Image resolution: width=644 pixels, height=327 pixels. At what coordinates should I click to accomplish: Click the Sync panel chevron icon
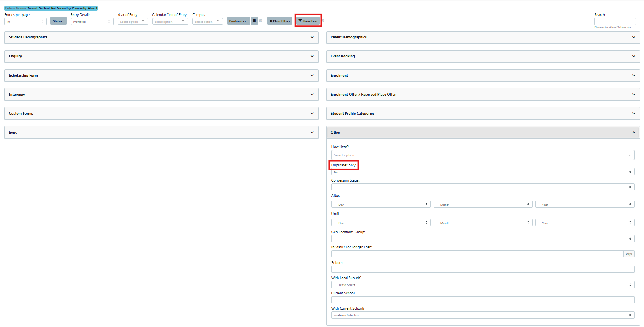tap(312, 133)
